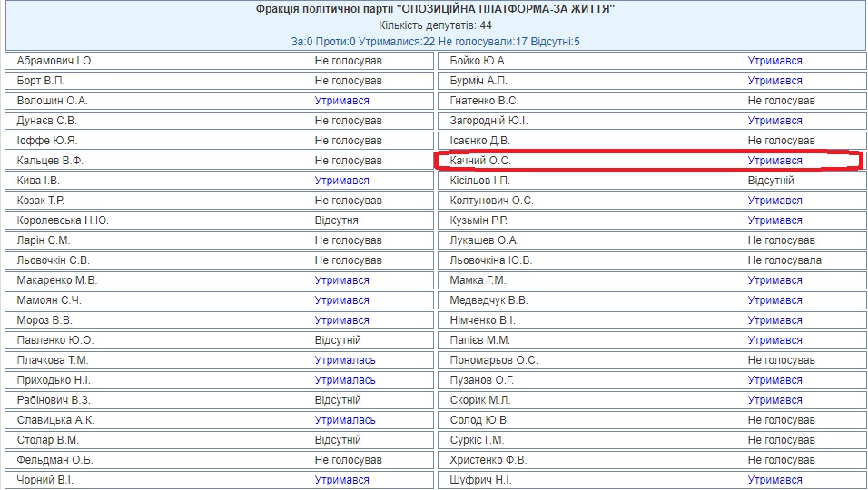This screenshot has height=490, width=868.
Task: Click 'Утрималась' vote of Плачкова Т.М.
Action: (x=345, y=360)
